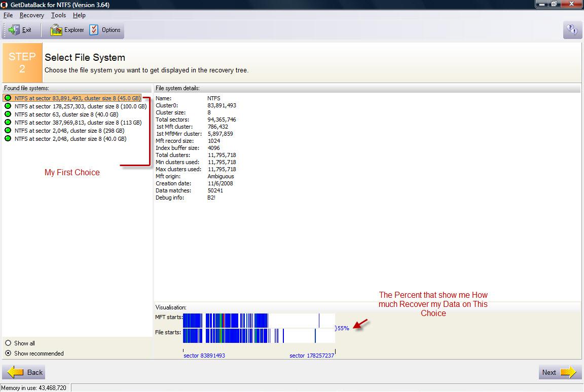Click Cluster0 value 83,891,493
Image resolution: width=584 pixels, height=392 pixels.
click(222, 105)
